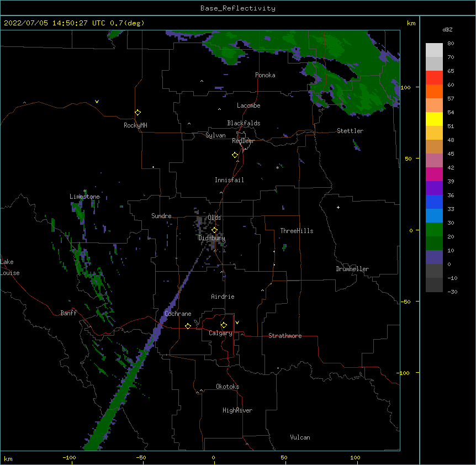Click the Lake Louise label
Screen dimensions: 476x465
(9, 267)
